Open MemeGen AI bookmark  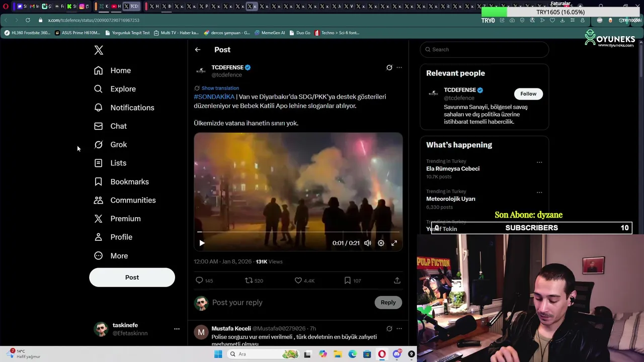(269, 33)
